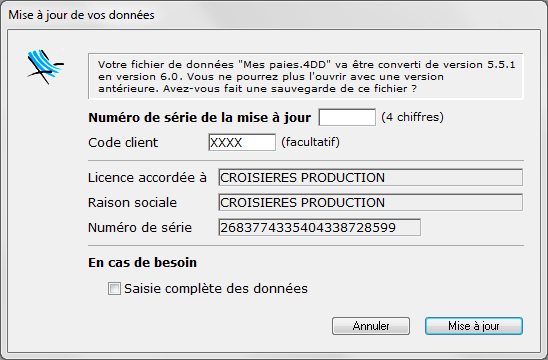Click the Saisie complète des données label text

coord(216,289)
